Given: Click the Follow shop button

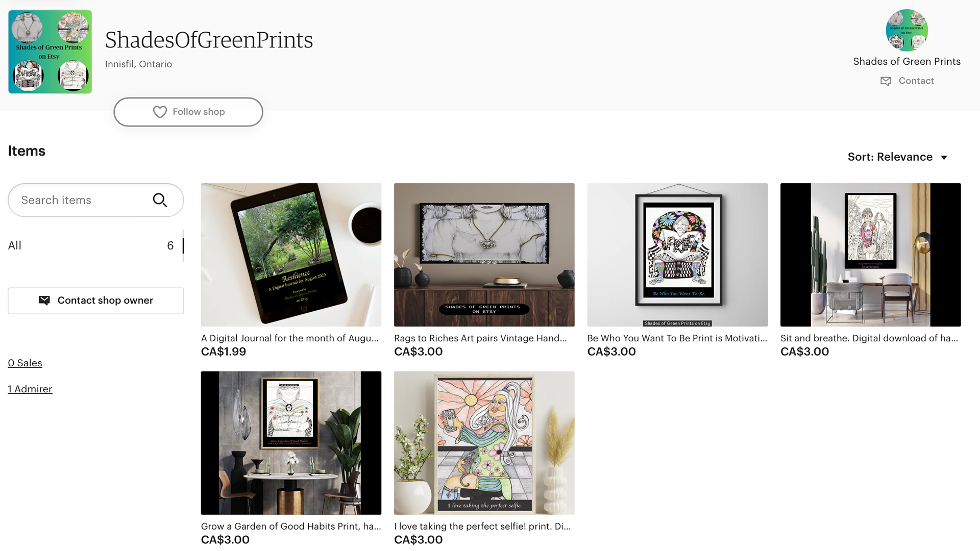Looking at the screenshot, I should point(188,112).
